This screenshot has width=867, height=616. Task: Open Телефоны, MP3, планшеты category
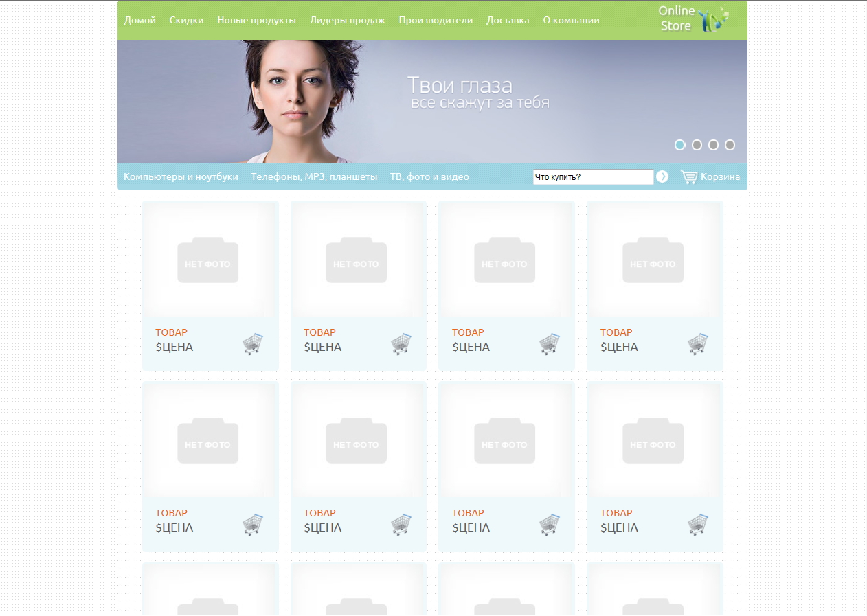coord(314,176)
